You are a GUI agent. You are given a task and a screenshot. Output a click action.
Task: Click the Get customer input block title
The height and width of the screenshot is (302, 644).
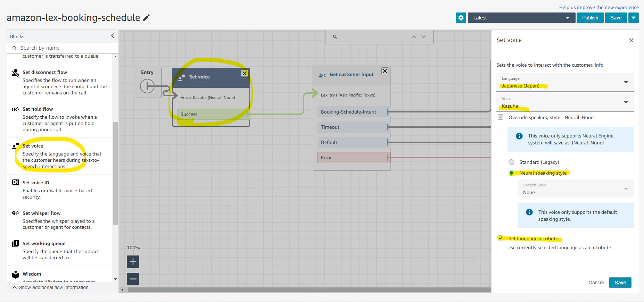(352, 74)
